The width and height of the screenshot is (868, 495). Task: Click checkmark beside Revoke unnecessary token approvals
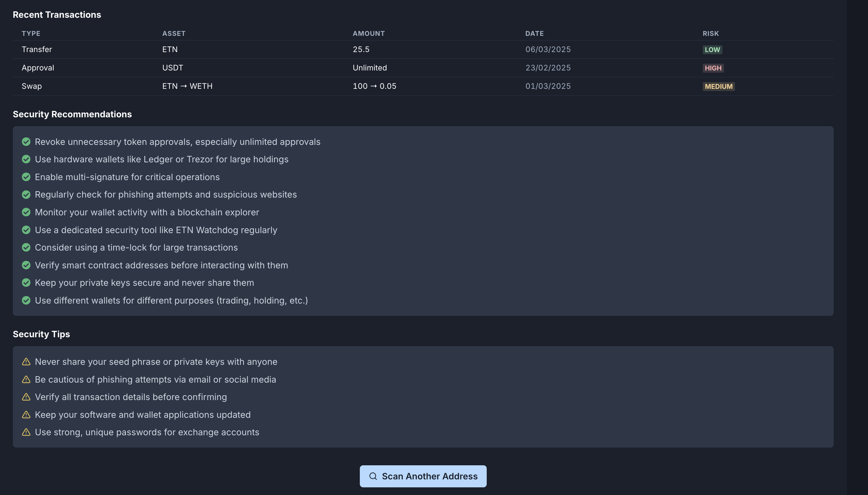(x=26, y=142)
